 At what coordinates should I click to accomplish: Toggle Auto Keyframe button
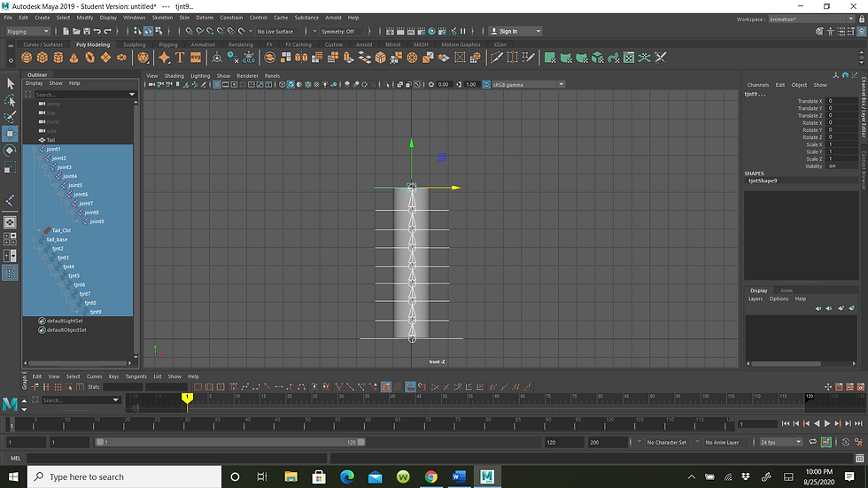(x=825, y=442)
